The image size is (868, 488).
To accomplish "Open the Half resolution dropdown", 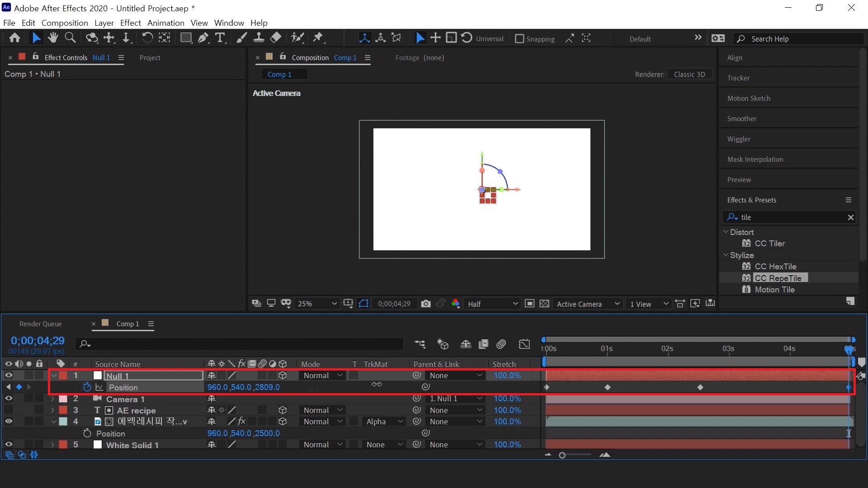I will point(492,304).
